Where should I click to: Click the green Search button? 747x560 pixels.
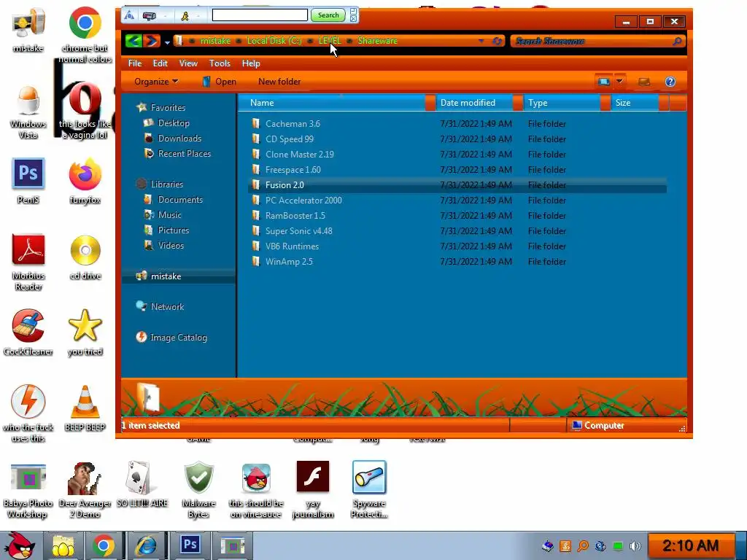pos(328,15)
